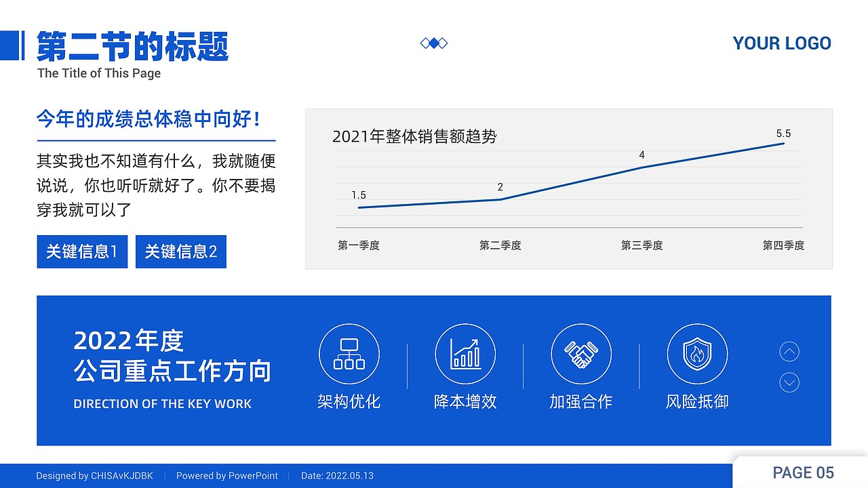The image size is (868, 488).
Task: Click the shield flame icon above 风险抵御
Action: pos(697,354)
